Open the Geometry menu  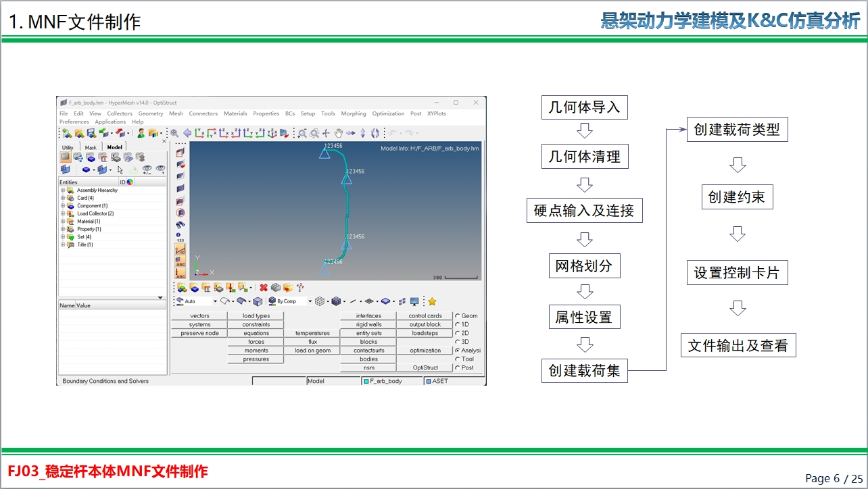pyautogui.click(x=151, y=113)
